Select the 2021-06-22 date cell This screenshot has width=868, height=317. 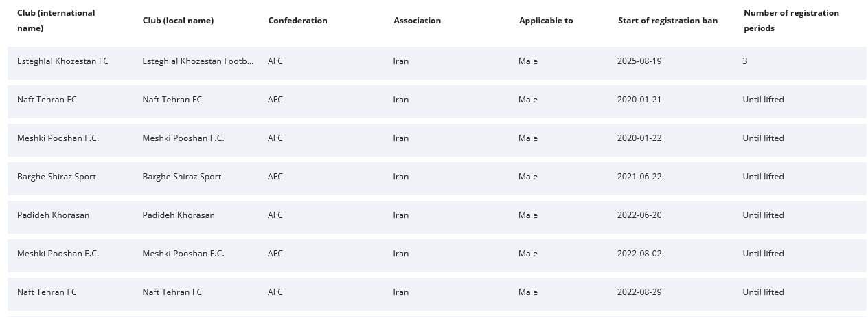pos(639,177)
